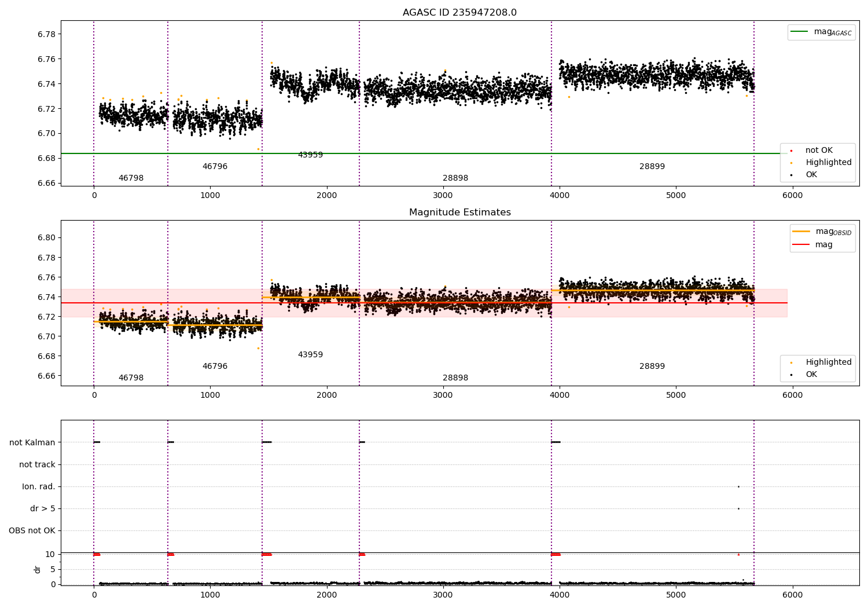This screenshot has width=868, height=608.
Task: Click x-axis tick 6000 under bottom panel
Action: [x=792, y=595]
